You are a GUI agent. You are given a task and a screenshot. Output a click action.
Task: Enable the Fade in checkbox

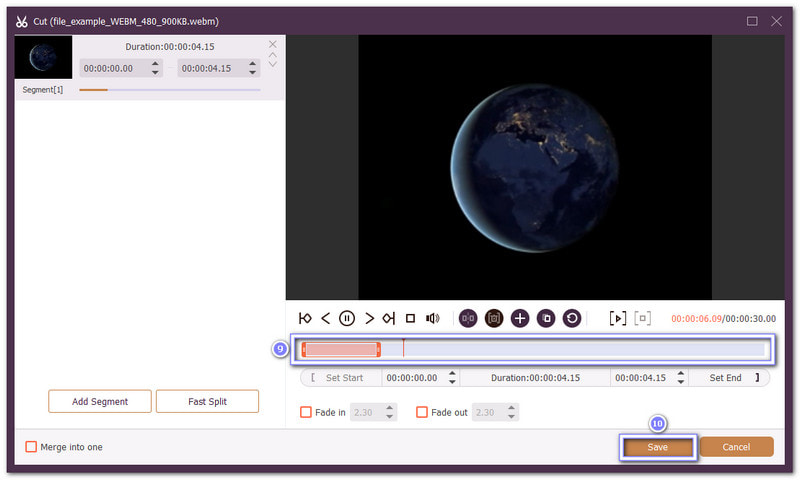[x=307, y=412]
